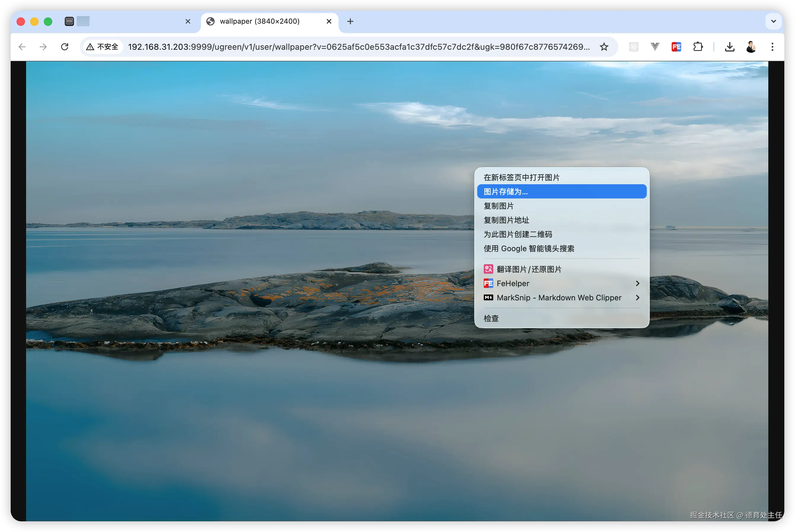
Task: Open the Chrome profile avatar
Action: coord(751,47)
